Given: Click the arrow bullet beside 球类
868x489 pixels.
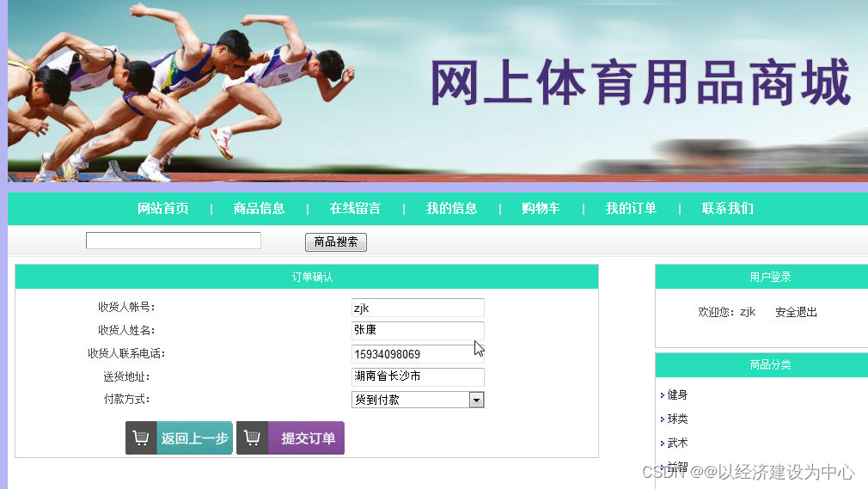Looking at the screenshot, I should coord(662,419).
